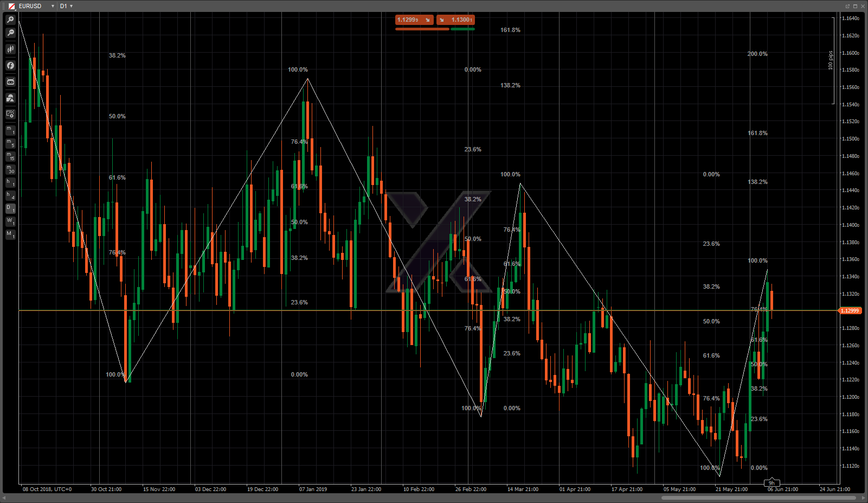Viewport: 868px width, 503px height.
Task: Switch to the M1 monthly timeframe
Action: 10,234
